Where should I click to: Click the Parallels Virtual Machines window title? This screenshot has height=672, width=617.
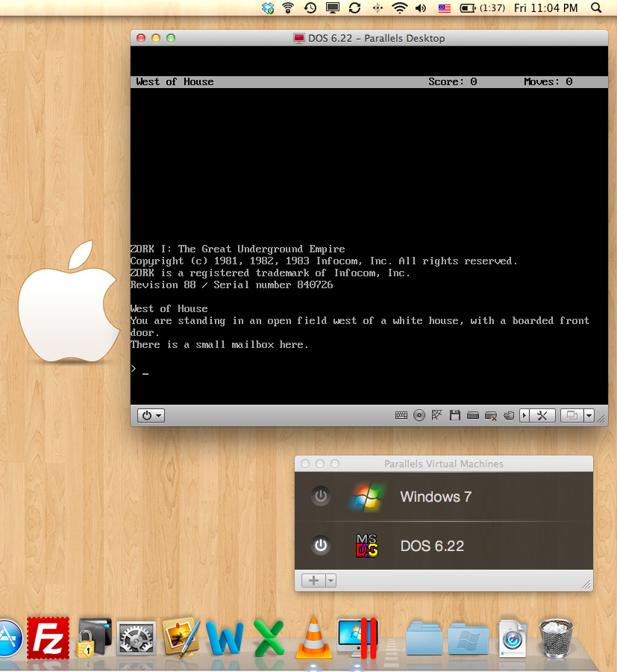click(x=444, y=464)
